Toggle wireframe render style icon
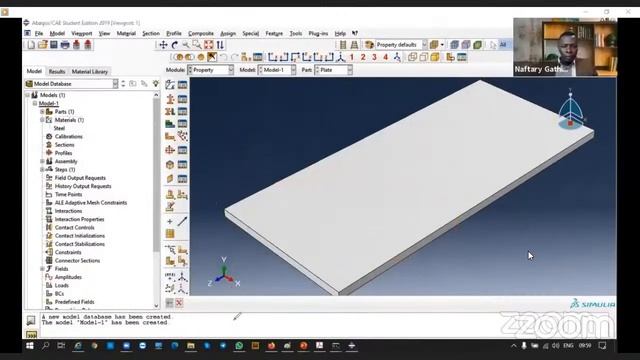Image resolution: width=640 pixels, height=360 pixels. (x=412, y=57)
